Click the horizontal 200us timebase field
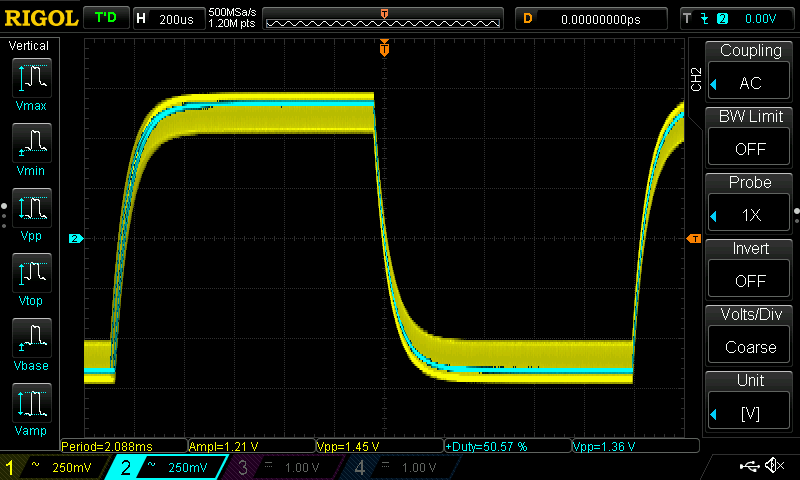This screenshot has height=480, width=800. 169,19
